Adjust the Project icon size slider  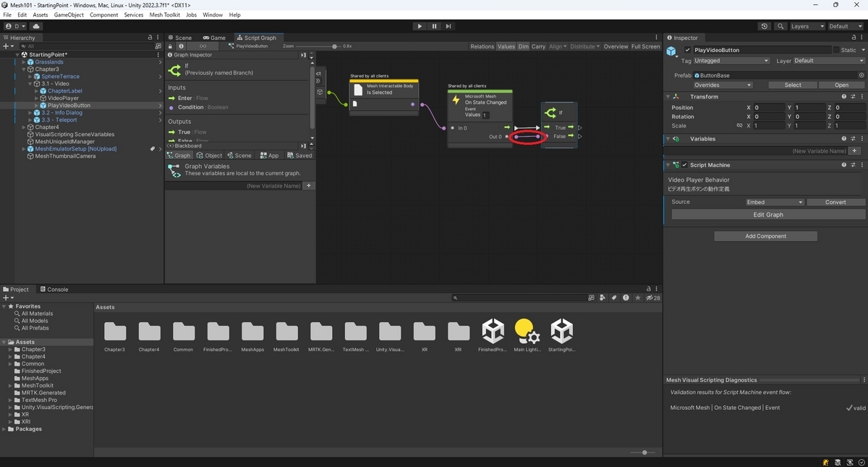point(644,452)
